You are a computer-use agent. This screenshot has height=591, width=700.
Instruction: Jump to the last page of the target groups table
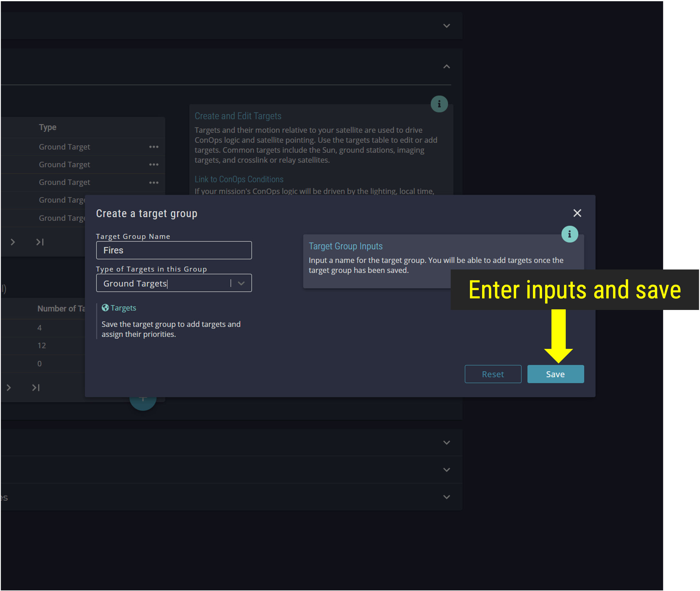point(36,388)
